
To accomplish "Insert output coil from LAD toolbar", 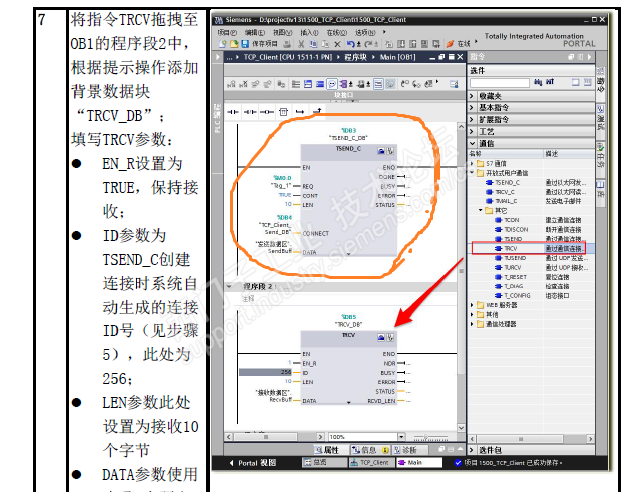I will click(267, 112).
